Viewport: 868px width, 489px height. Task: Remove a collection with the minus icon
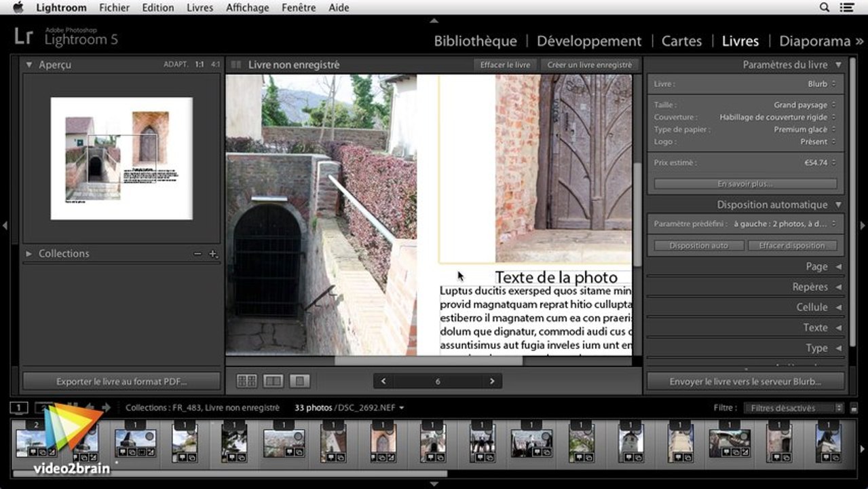pos(197,253)
